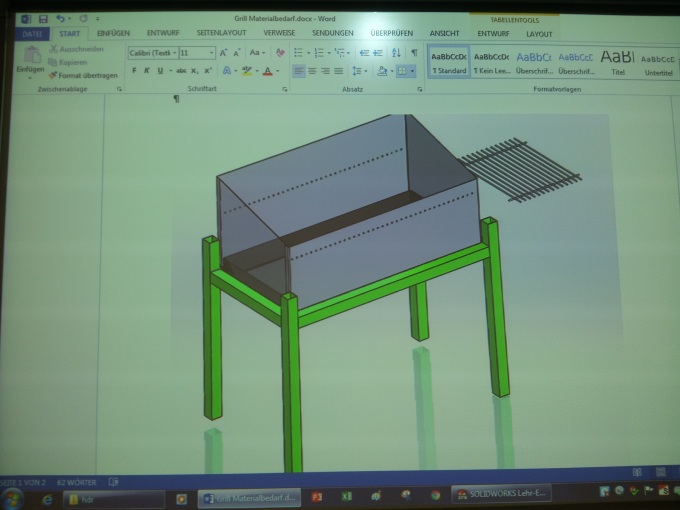Expand the line spacing dropdown

pyautogui.click(x=360, y=71)
